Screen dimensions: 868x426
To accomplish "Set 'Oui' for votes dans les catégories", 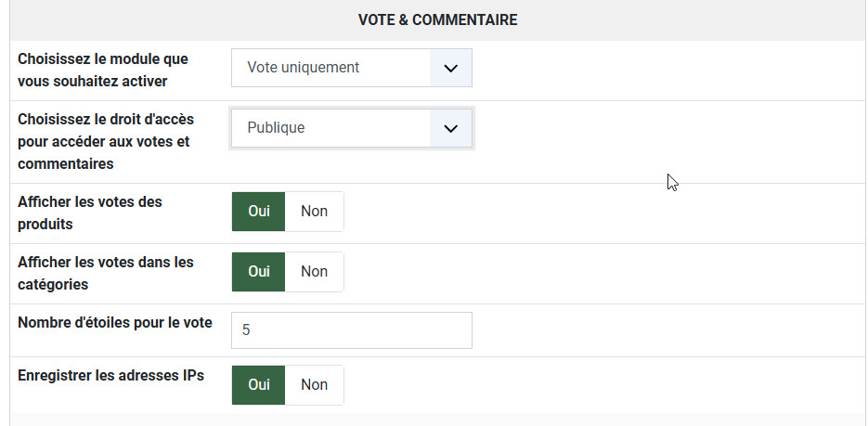I will pyautogui.click(x=258, y=272).
